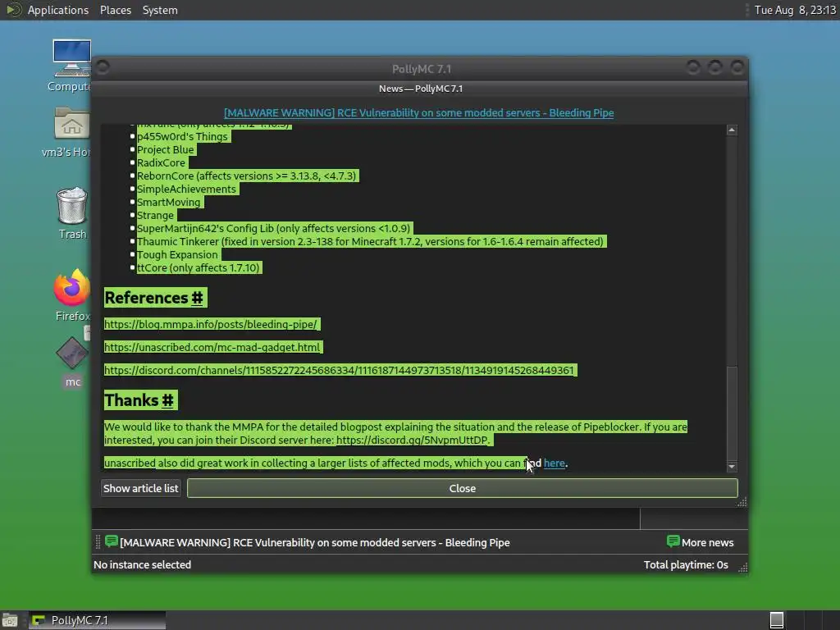
Task: Click the system menu logo beside Applications
Action: click(13, 10)
